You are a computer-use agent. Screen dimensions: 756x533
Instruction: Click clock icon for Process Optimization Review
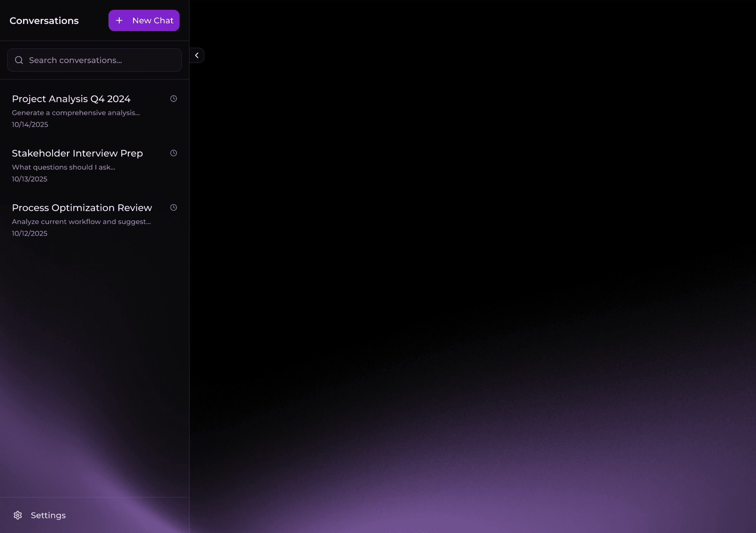click(173, 207)
